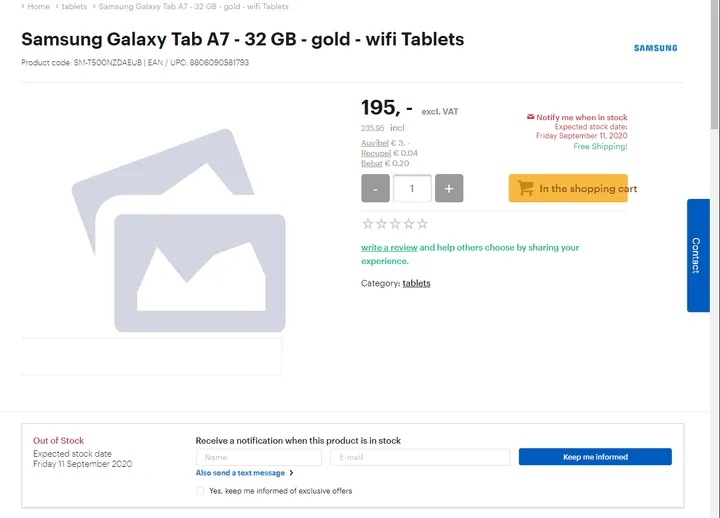The image size is (720, 518).
Task: Click the envelope notify icon
Action: tap(531, 118)
